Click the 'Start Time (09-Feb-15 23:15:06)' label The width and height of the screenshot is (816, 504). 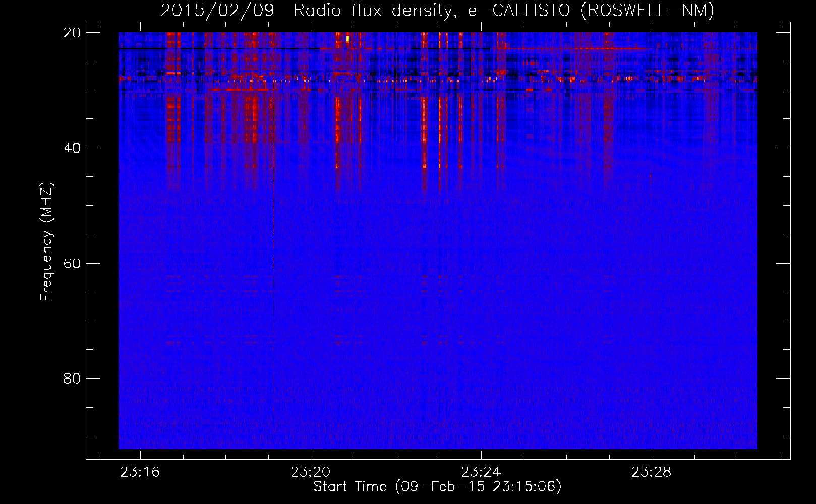point(437,487)
